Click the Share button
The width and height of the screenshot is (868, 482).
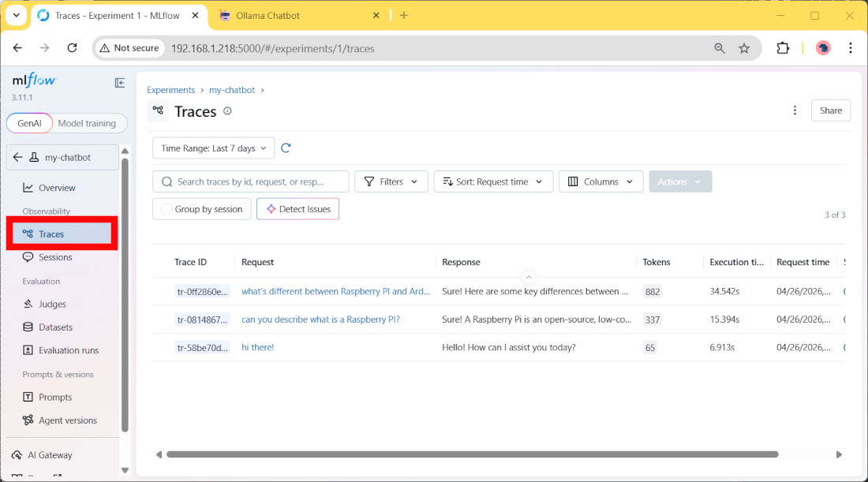pos(830,110)
